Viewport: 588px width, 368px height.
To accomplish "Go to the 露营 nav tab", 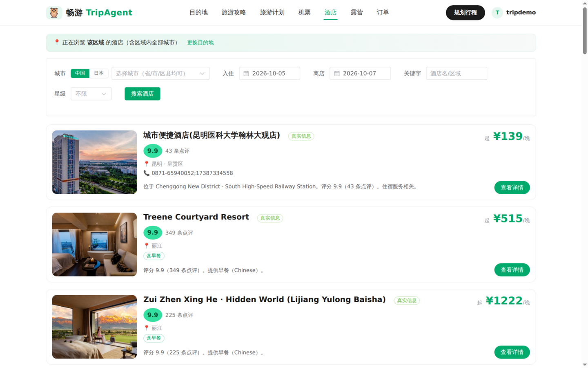I will click(x=356, y=13).
